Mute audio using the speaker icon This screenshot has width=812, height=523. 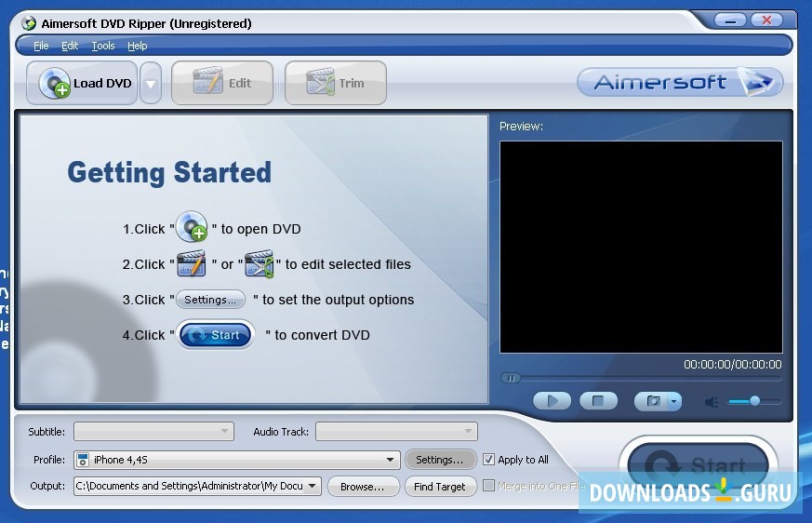pyautogui.click(x=712, y=402)
